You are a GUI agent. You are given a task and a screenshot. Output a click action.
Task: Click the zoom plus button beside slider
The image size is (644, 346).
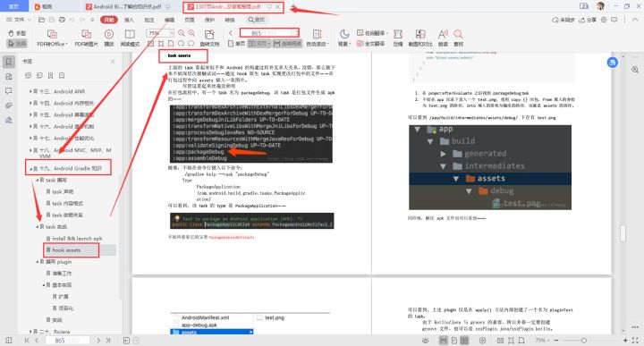pos(625,341)
